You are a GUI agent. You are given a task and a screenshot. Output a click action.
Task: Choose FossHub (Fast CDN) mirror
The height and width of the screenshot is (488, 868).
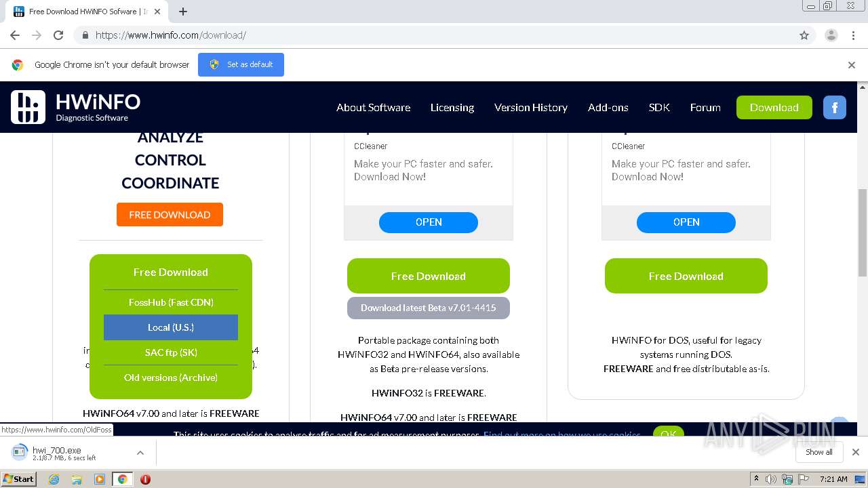171,302
